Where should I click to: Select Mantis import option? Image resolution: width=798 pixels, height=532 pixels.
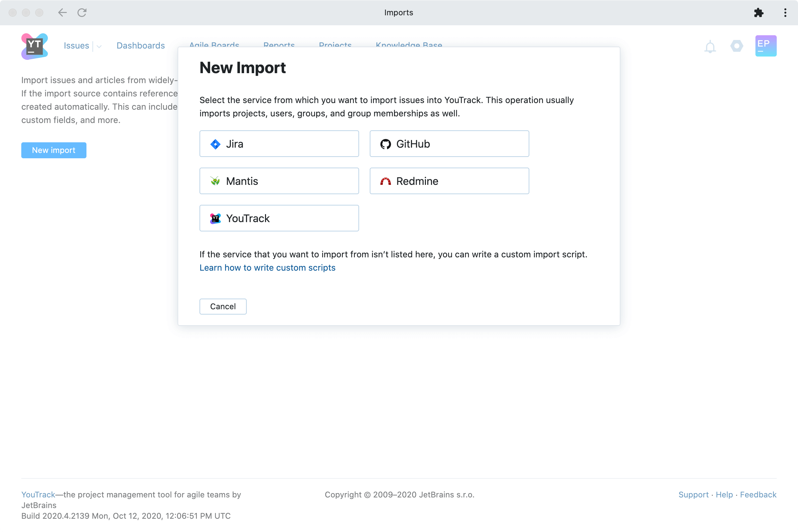point(279,181)
